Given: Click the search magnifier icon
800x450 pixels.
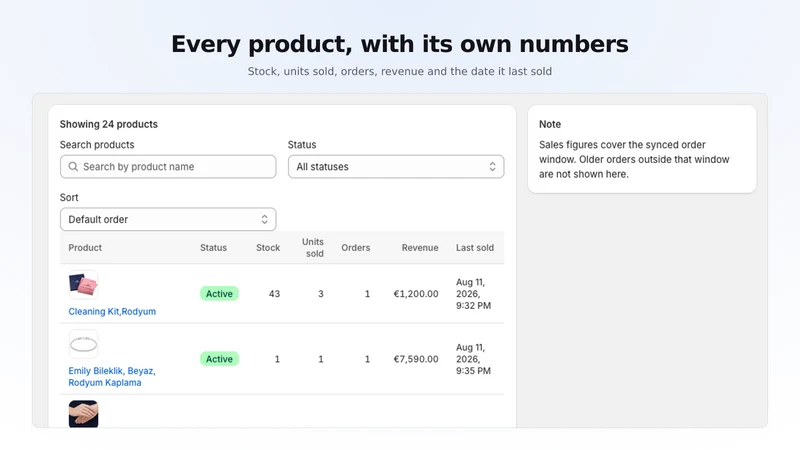Looking at the screenshot, I should tap(73, 167).
